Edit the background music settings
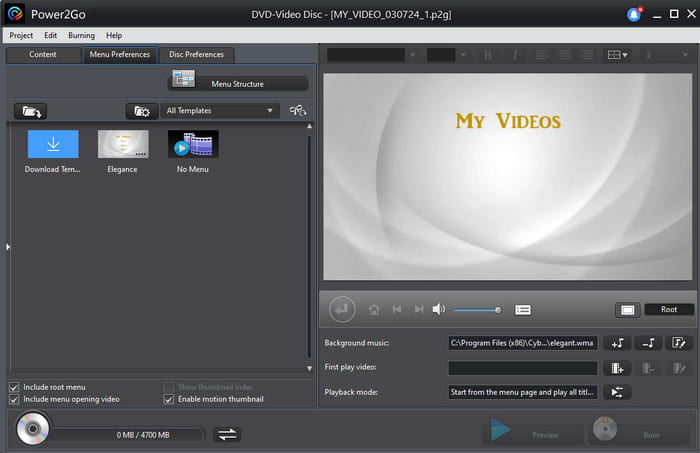The width and height of the screenshot is (700, 453). pos(679,343)
